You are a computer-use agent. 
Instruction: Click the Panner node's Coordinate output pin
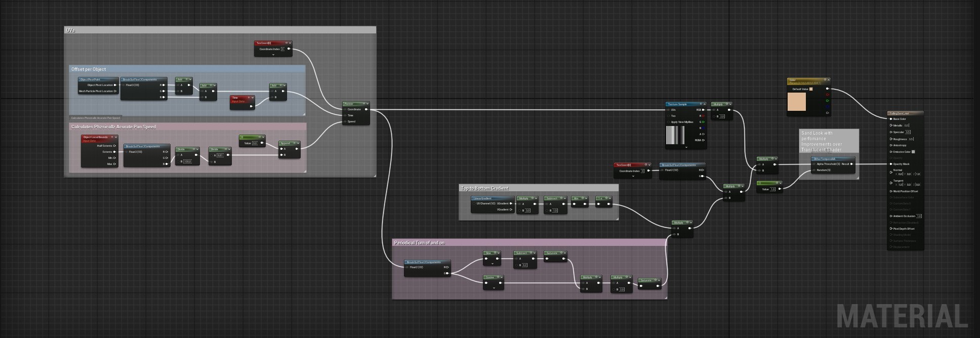(366, 109)
